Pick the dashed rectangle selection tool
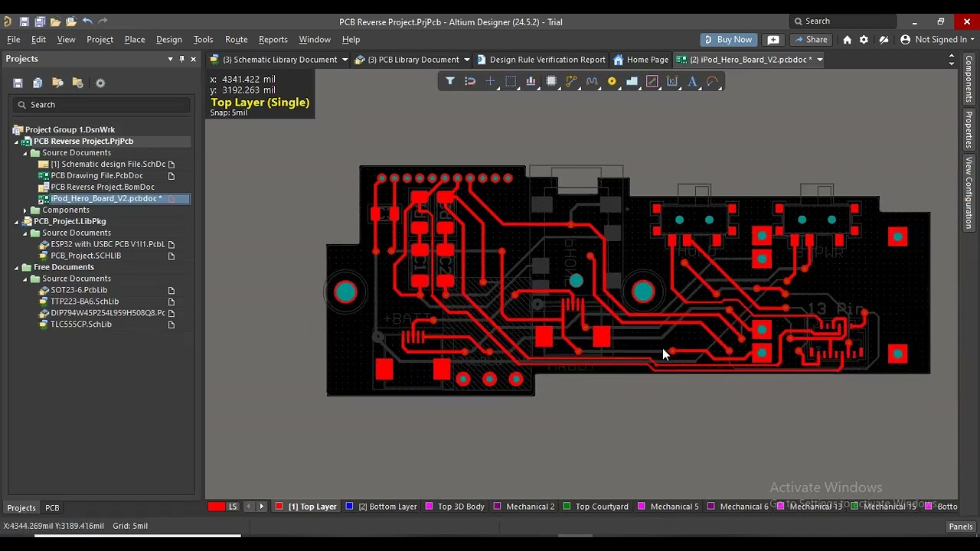This screenshot has height=551, width=980. (511, 81)
